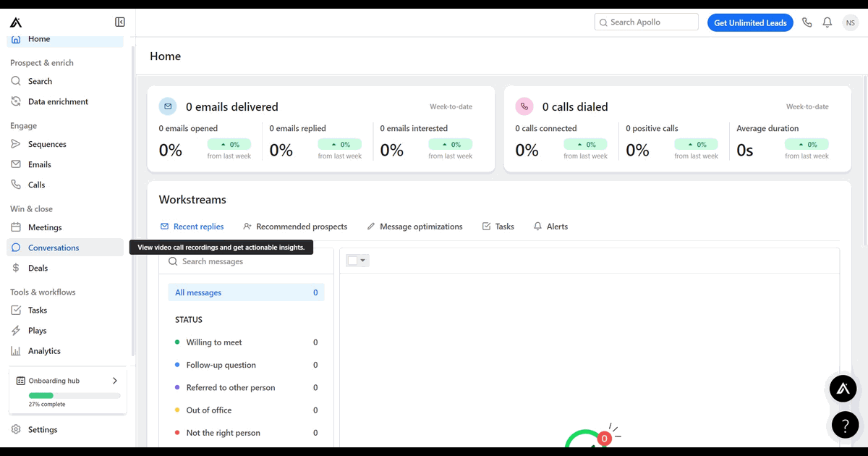This screenshot has width=868, height=456.
Task: Open the phone dialer icon in header
Action: 807,22
